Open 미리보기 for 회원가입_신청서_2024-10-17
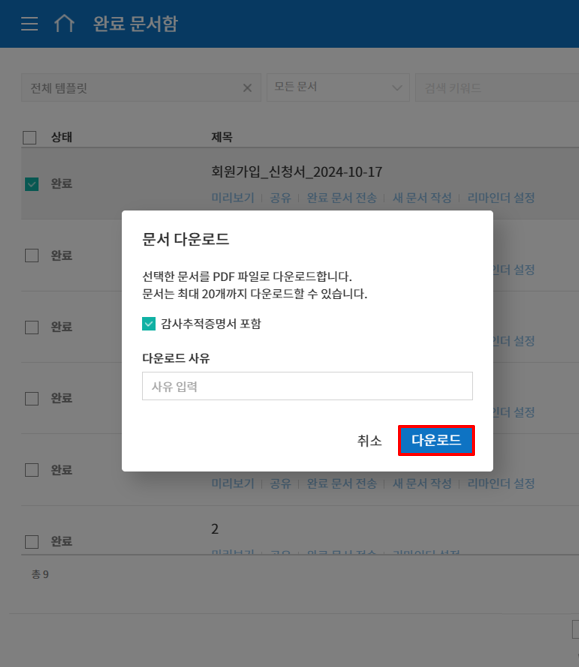Screen dimensions: 579x667 pos(233,198)
